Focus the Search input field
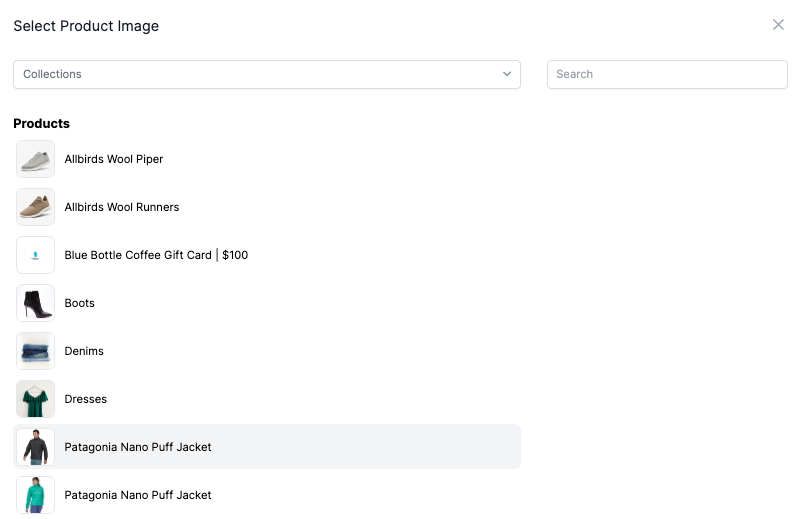This screenshot has height=519, width=804. point(667,74)
